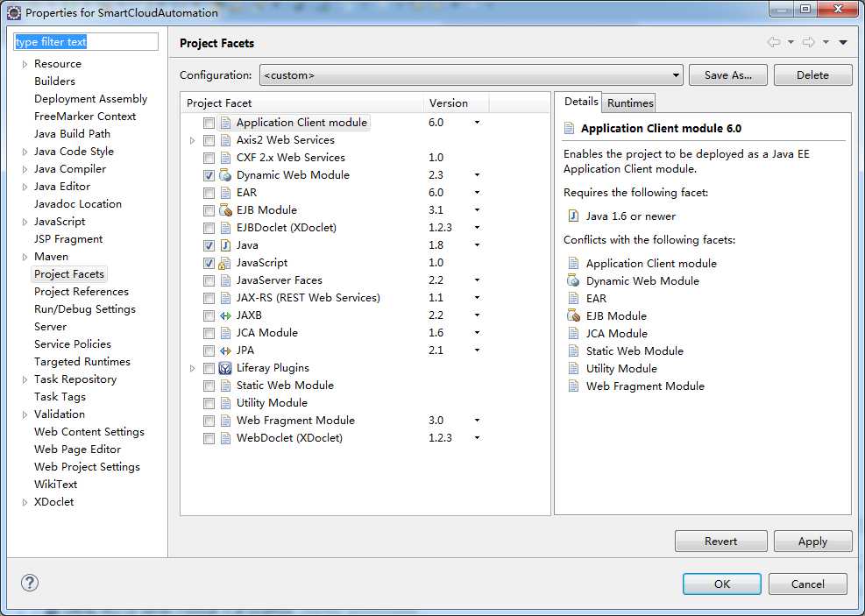Click the Utility Module facet icon
Image resolution: width=865 pixels, height=616 pixels.
[x=225, y=403]
